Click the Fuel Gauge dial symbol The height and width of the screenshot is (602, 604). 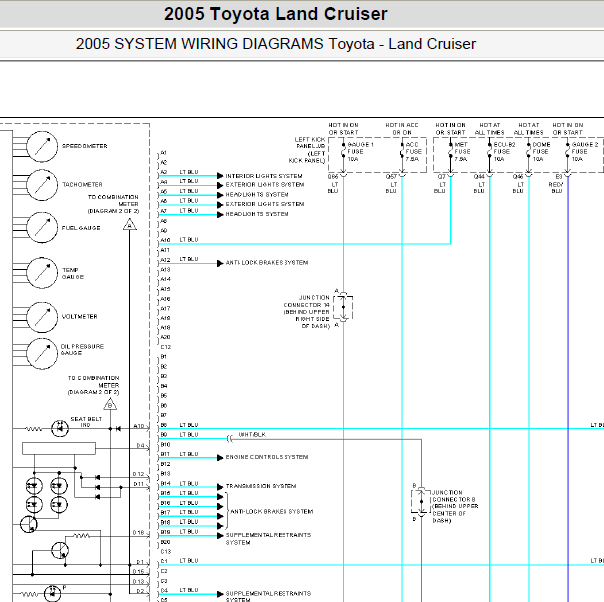[42, 227]
